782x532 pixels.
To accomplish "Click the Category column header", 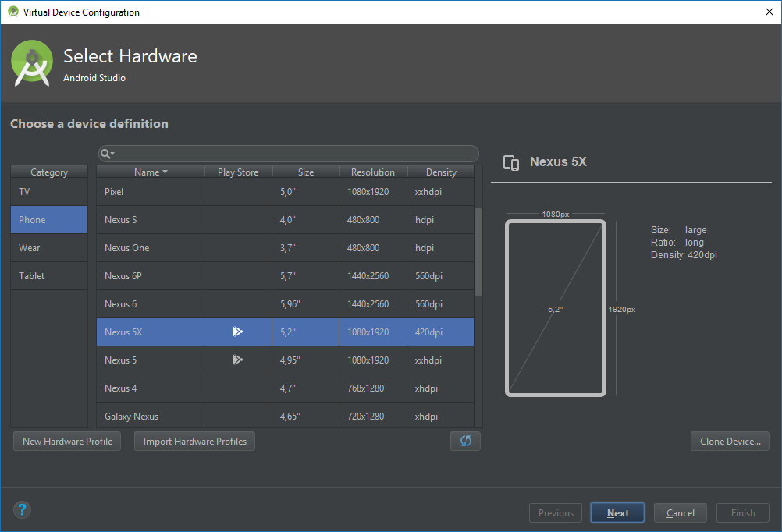I will pos(49,172).
